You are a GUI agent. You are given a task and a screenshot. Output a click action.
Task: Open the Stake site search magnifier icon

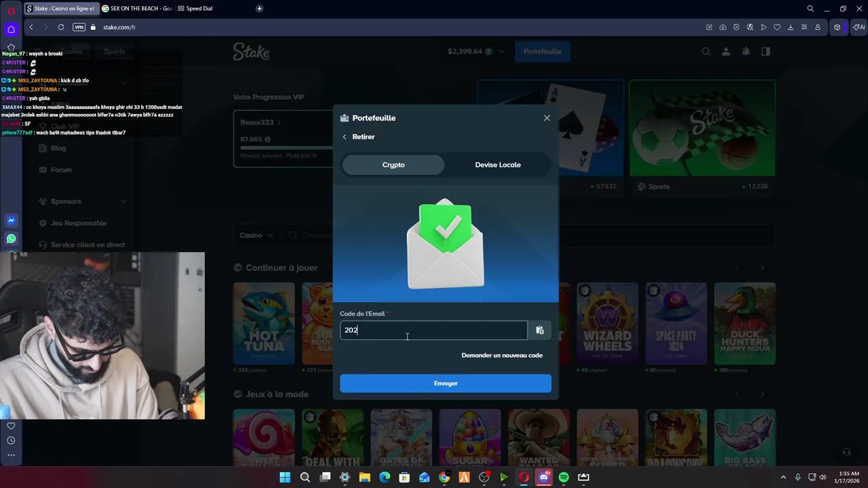(x=706, y=52)
